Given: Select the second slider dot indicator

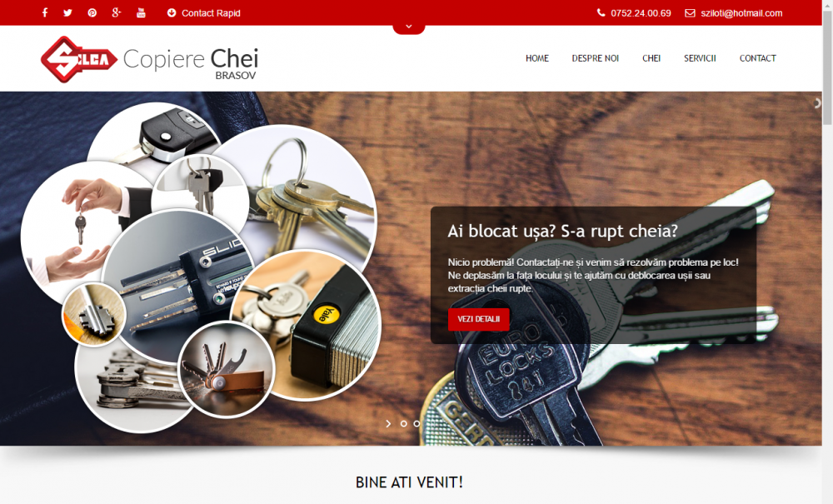Looking at the screenshot, I should [x=417, y=423].
